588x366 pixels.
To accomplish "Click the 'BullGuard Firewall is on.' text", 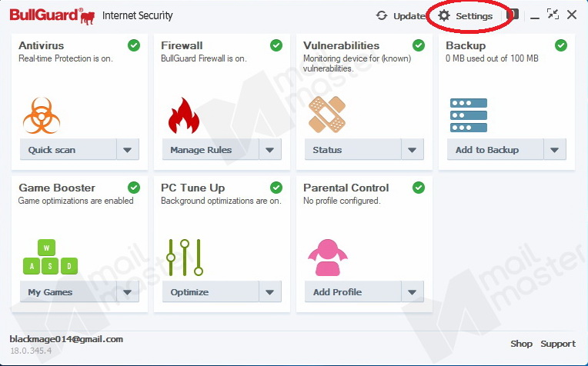I will click(204, 58).
